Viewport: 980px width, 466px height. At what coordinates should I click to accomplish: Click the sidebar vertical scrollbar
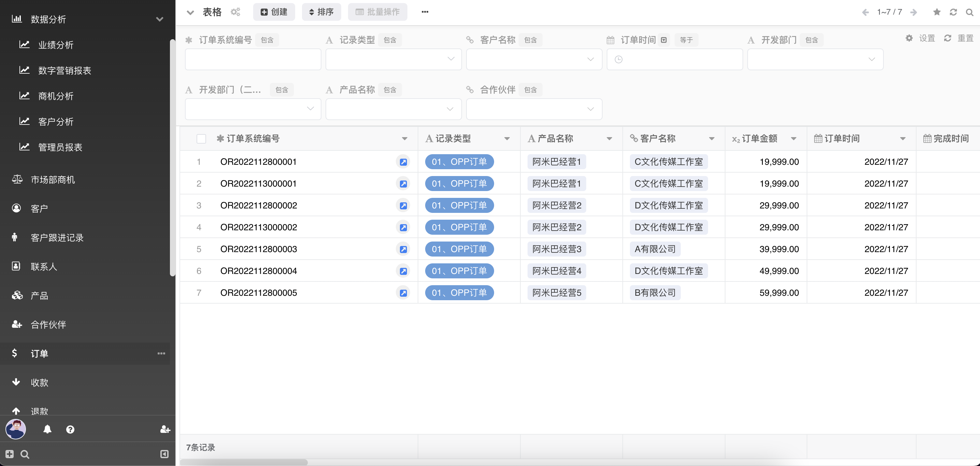pos(172,158)
